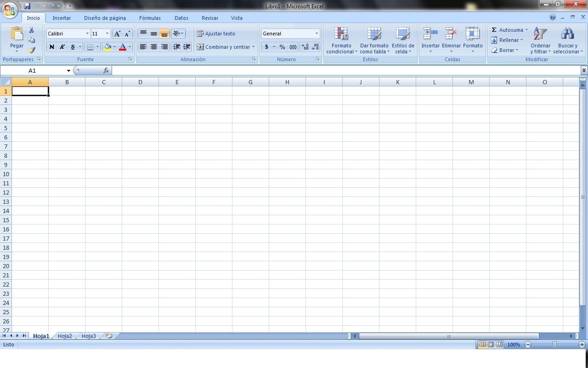Open the Ordenar y filtrar tool

pyautogui.click(x=540, y=40)
